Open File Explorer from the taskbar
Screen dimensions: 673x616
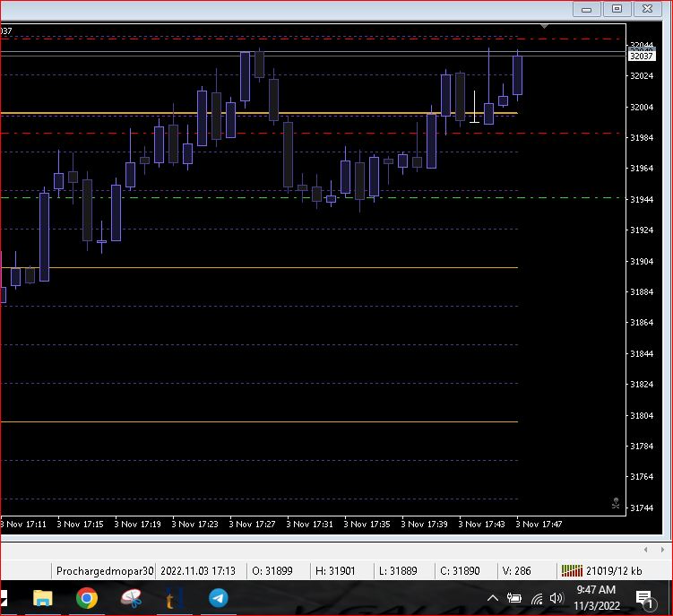[x=42, y=598]
